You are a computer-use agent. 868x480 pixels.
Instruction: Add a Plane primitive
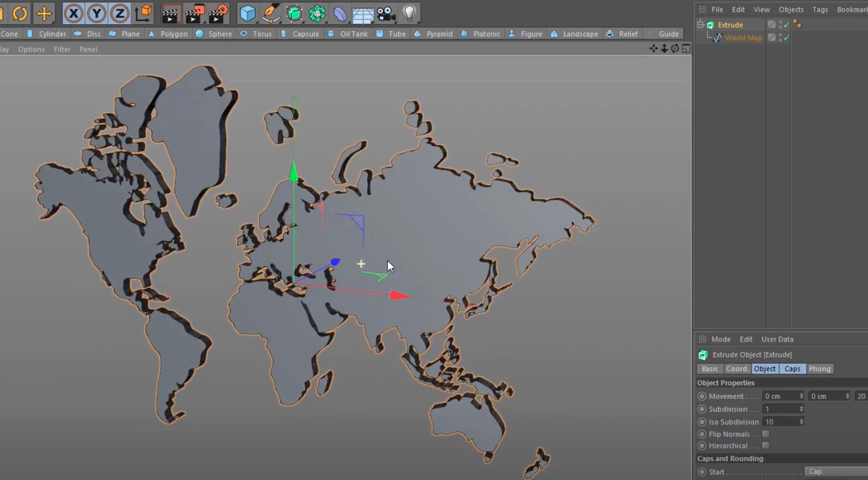point(124,34)
